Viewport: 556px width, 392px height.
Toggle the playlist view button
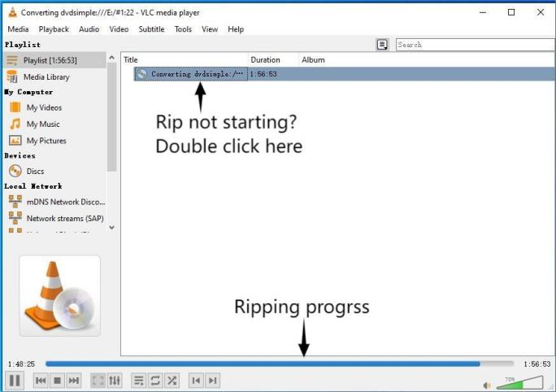pyautogui.click(x=138, y=380)
